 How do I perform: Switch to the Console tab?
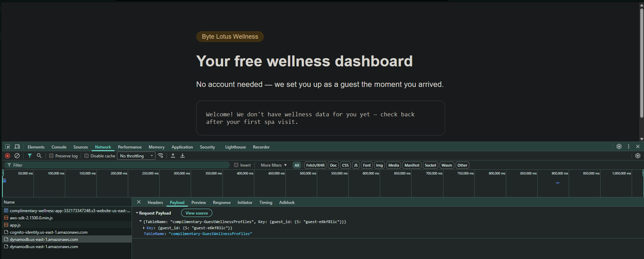[x=59, y=147]
